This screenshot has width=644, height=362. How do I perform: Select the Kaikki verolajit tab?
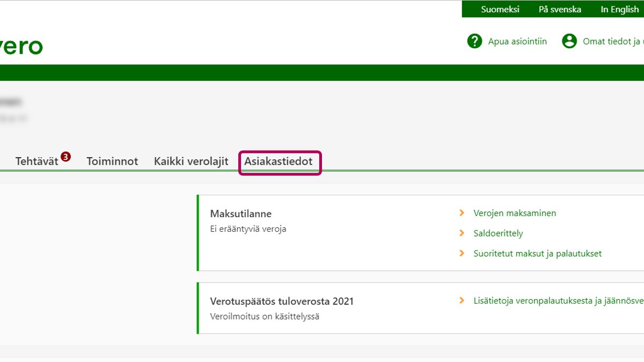191,161
